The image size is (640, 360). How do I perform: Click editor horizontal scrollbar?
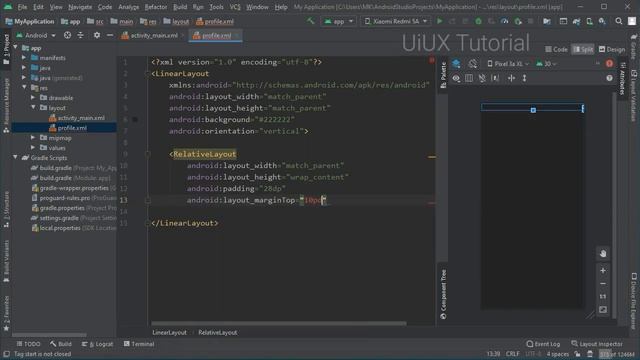click(x=279, y=323)
